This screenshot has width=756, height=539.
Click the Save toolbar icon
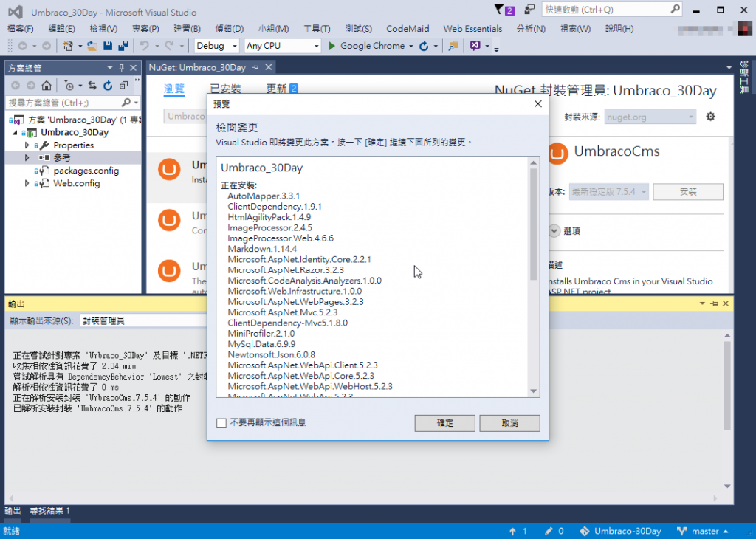108,46
